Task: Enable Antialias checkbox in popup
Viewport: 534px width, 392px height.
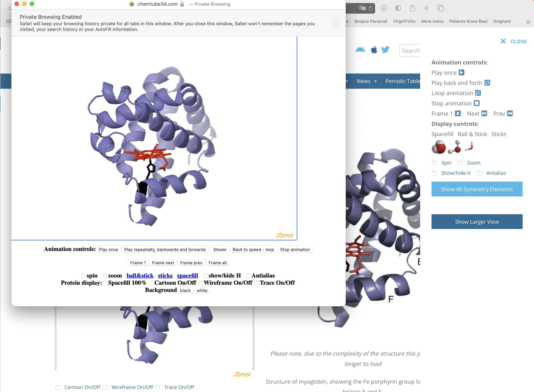Action: (248, 276)
